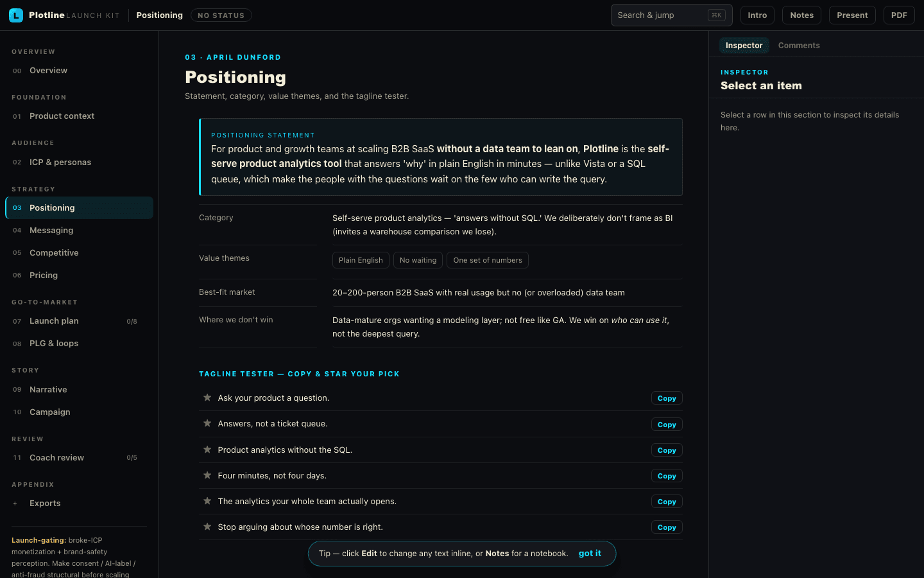Open the Launch plan section
The height and width of the screenshot is (578, 924).
click(79, 321)
